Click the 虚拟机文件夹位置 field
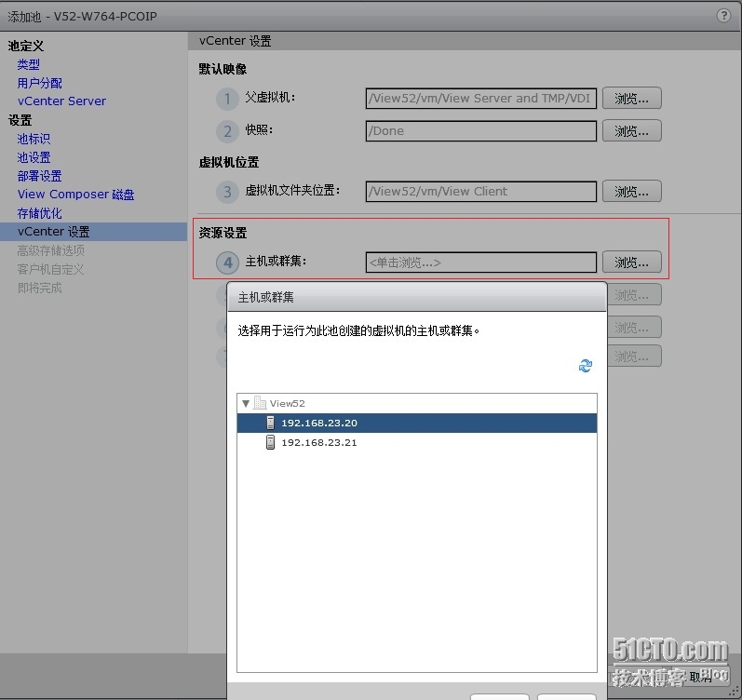 (x=480, y=191)
